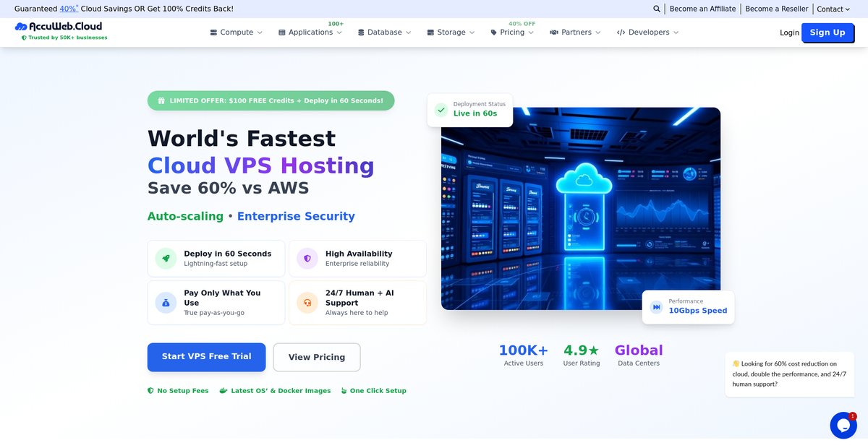Click the 100K+ Active Users stat
Viewport: 868px width, 448px height.
(x=524, y=355)
